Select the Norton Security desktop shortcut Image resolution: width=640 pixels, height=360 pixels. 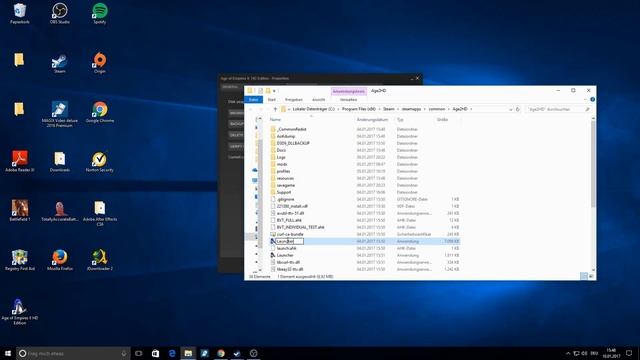pyautogui.click(x=100, y=161)
